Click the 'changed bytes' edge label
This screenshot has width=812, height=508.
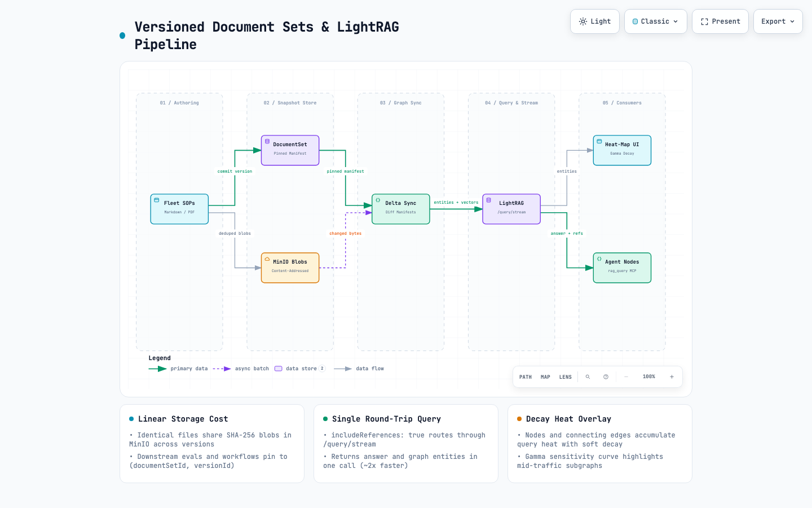[345, 234]
